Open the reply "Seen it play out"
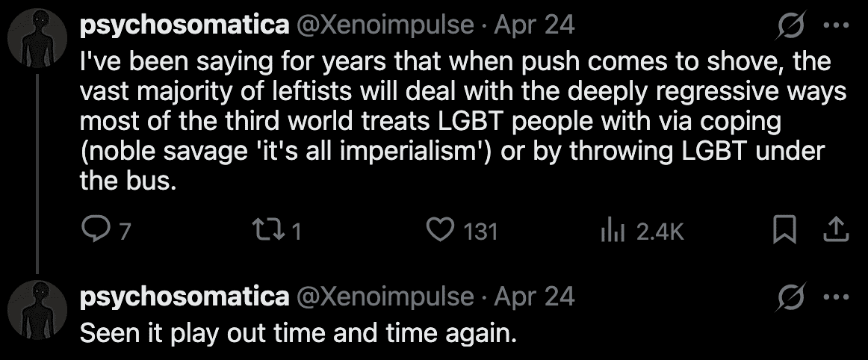 coord(297,332)
